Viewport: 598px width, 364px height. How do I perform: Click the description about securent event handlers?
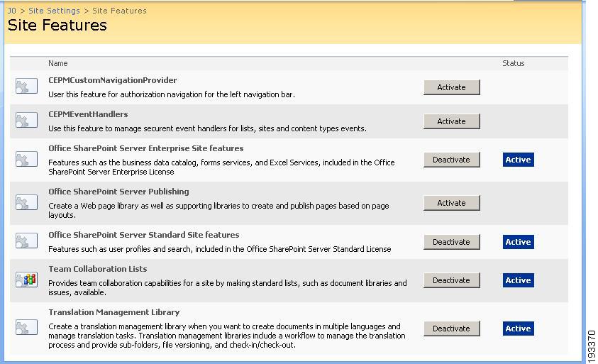[x=207, y=128]
